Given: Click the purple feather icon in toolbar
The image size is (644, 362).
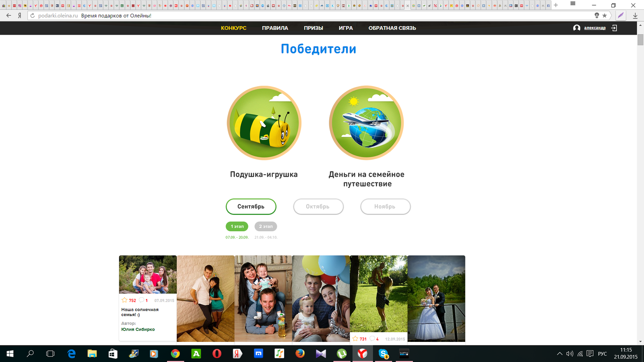Looking at the screenshot, I should click(621, 16).
